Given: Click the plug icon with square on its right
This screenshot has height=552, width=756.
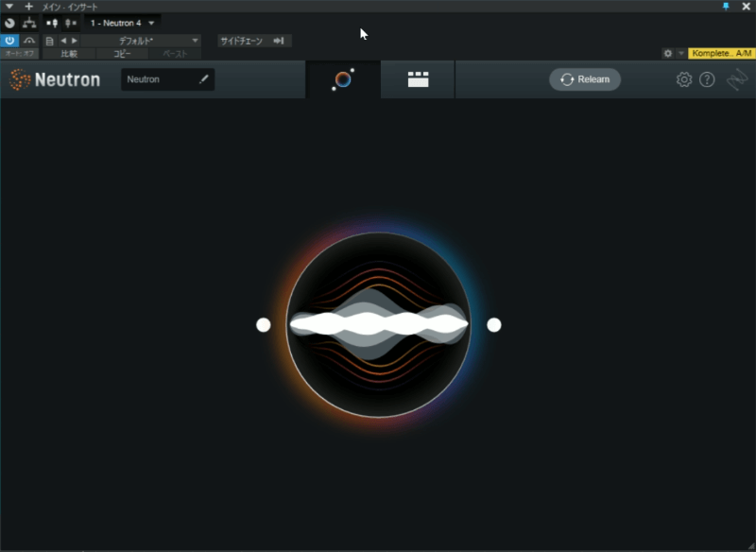Looking at the screenshot, I should tap(71, 23).
